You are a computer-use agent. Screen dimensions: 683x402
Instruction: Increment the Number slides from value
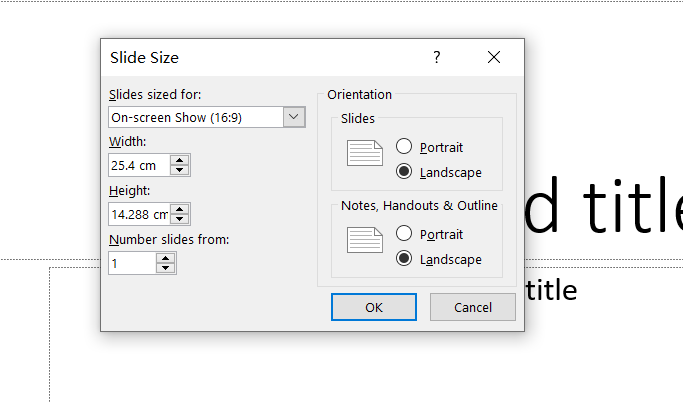coord(166,258)
